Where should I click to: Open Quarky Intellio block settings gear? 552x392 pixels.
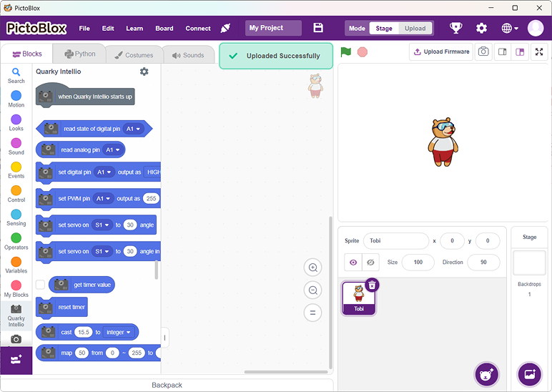[x=144, y=72]
